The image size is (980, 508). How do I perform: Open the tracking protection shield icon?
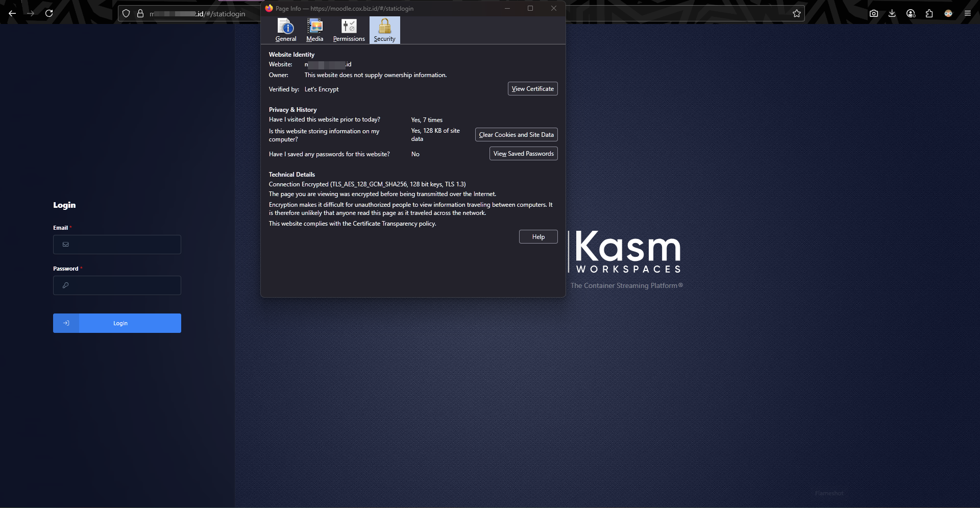[126, 14]
